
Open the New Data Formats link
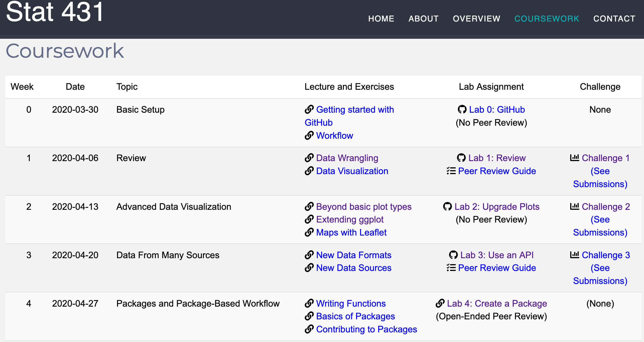tap(354, 255)
